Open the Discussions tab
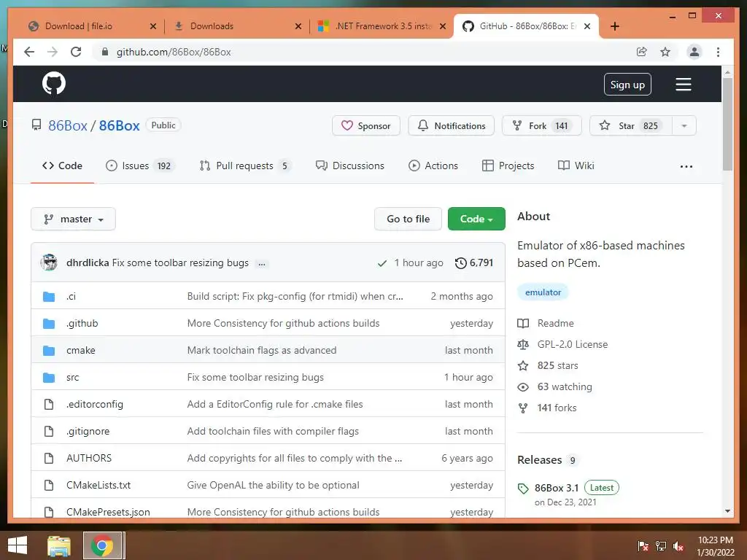 [x=350, y=166]
